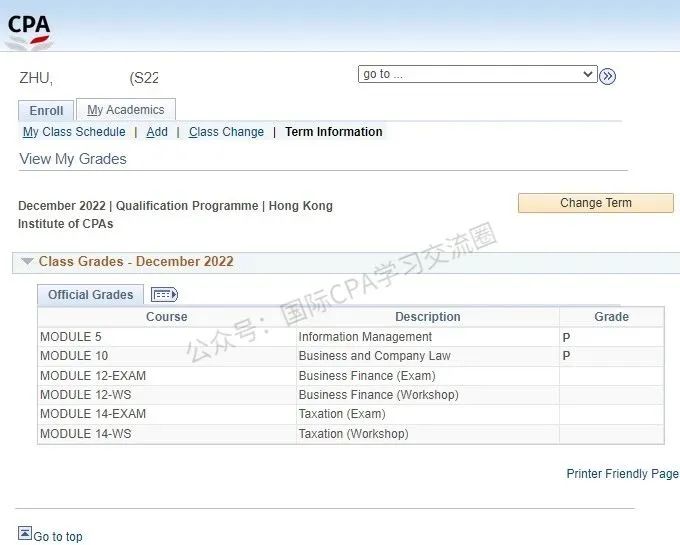Click the Taxation (Exam) description
Viewport: 680px width, 545px height.
(342, 414)
